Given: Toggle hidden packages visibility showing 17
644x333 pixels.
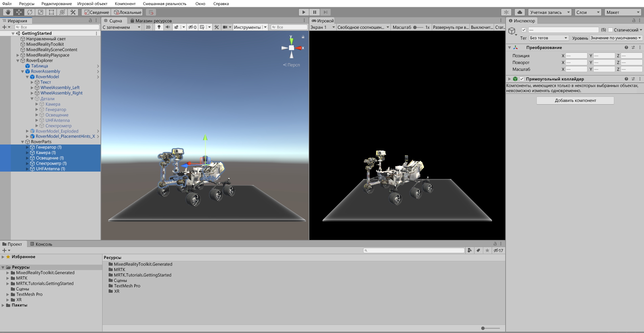Looking at the screenshot, I should coord(498,250).
